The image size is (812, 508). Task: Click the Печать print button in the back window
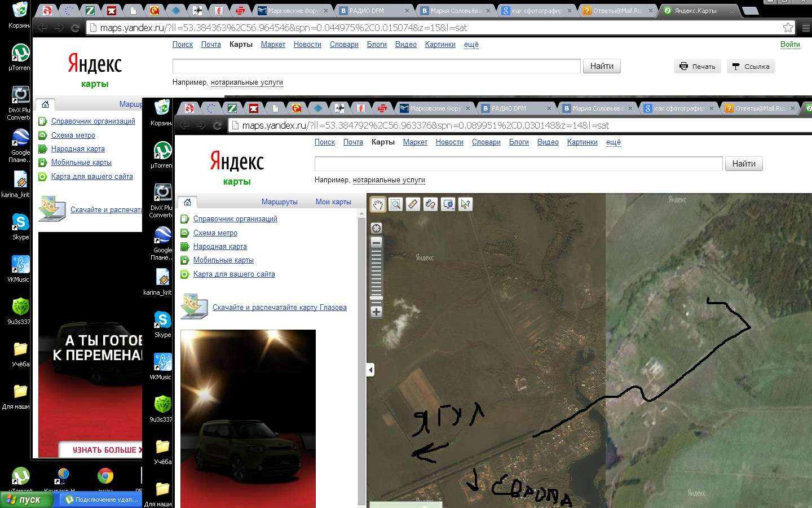point(698,67)
